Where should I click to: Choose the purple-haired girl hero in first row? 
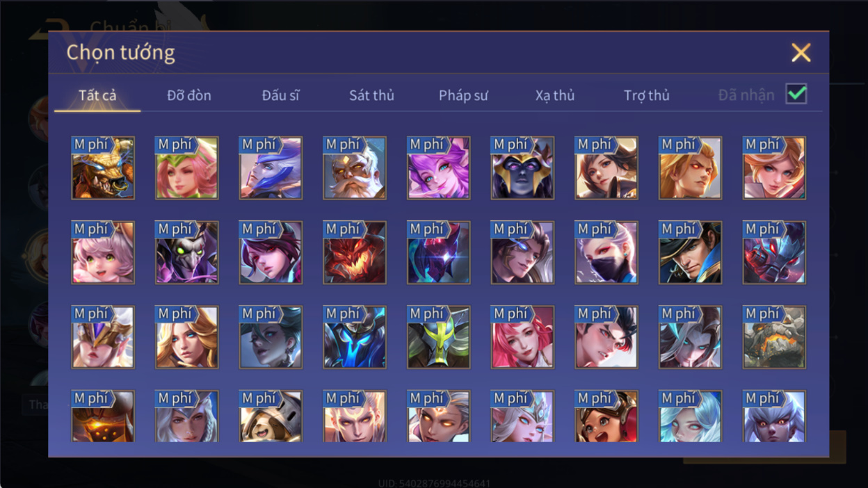pyautogui.click(x=438, y=168)
